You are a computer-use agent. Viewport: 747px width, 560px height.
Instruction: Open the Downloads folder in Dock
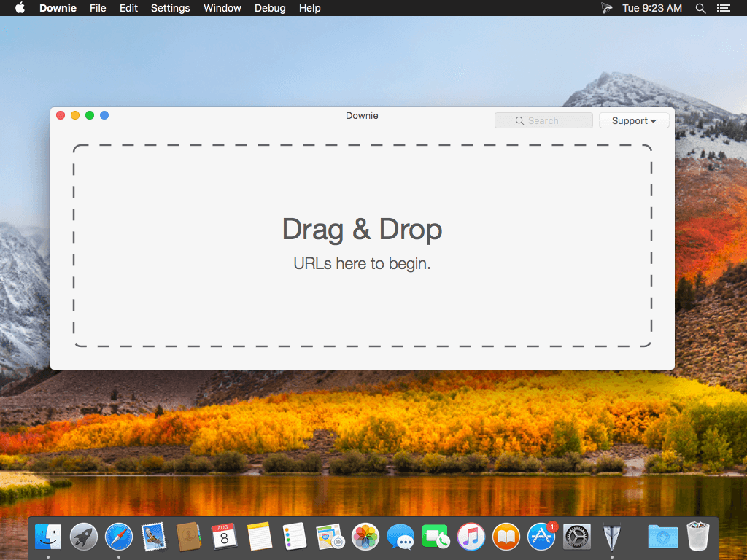point(662,537)
